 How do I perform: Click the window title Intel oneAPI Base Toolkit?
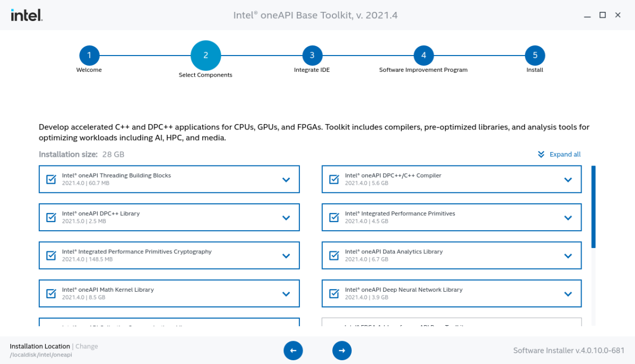click(316, 16)
